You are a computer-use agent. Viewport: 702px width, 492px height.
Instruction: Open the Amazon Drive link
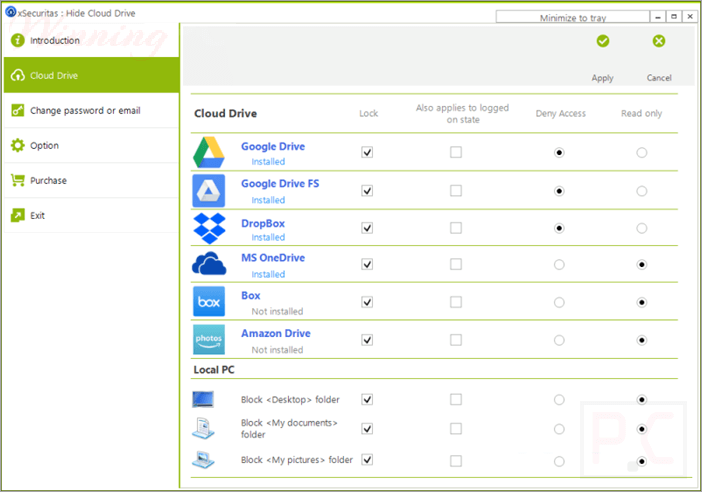pyautogui.click(x=276, y=334)
